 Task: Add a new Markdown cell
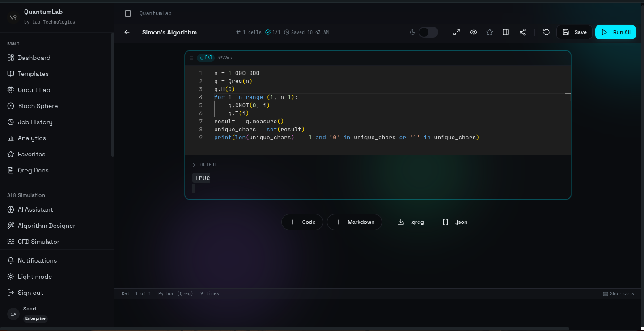pyautogui.click(x=355, y=222)
